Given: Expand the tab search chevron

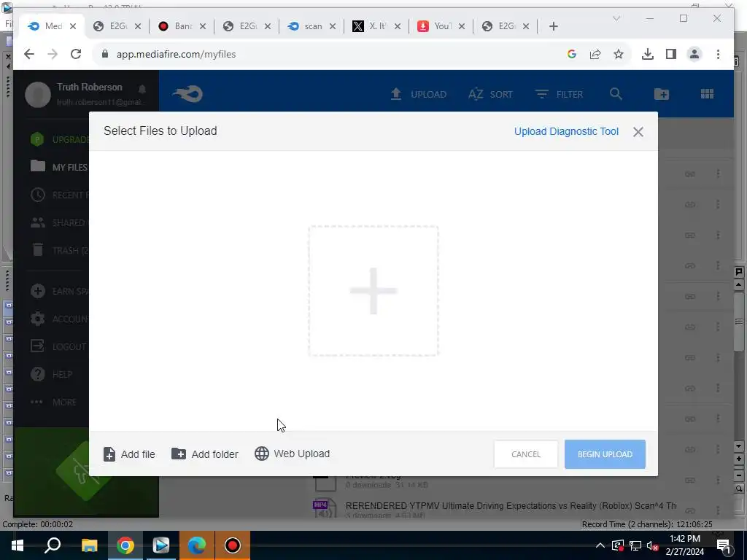Looking at the screenshot, I should tap(616, 18).
